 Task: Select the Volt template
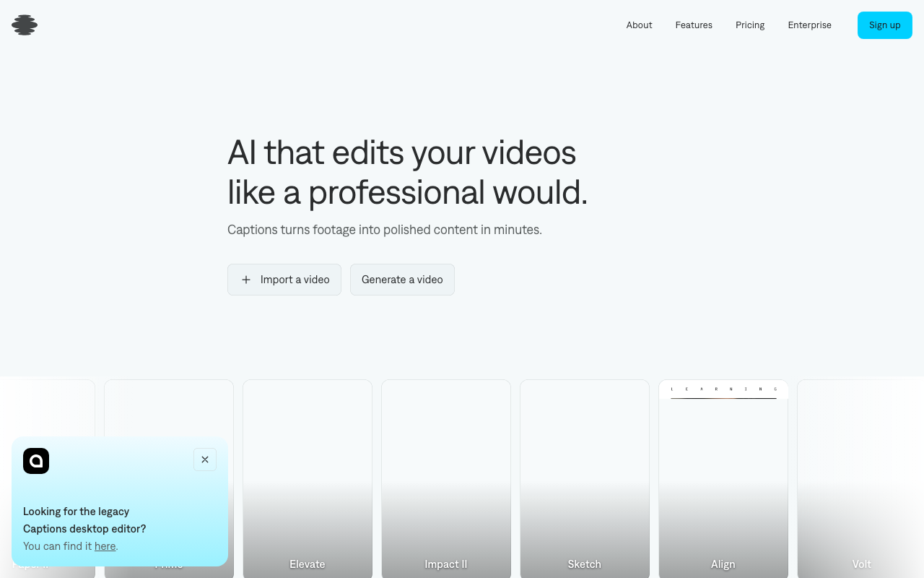pyautogui.click(x=860, y=477)
